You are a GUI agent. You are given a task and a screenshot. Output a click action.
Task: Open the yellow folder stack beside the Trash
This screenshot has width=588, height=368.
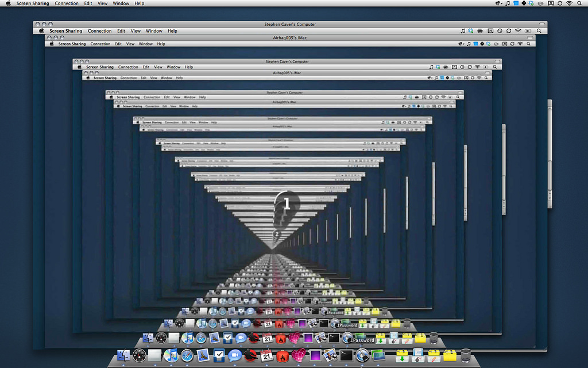coord(450,355)
